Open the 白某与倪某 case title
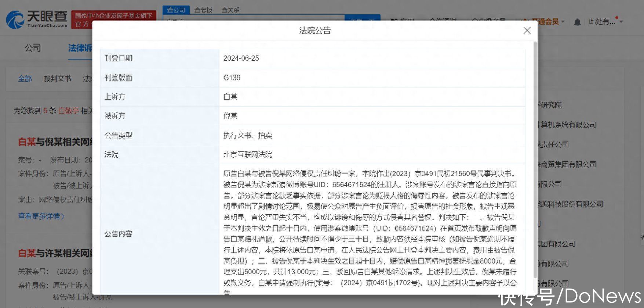The image size is (644, 308). click(x=55, y=142)
